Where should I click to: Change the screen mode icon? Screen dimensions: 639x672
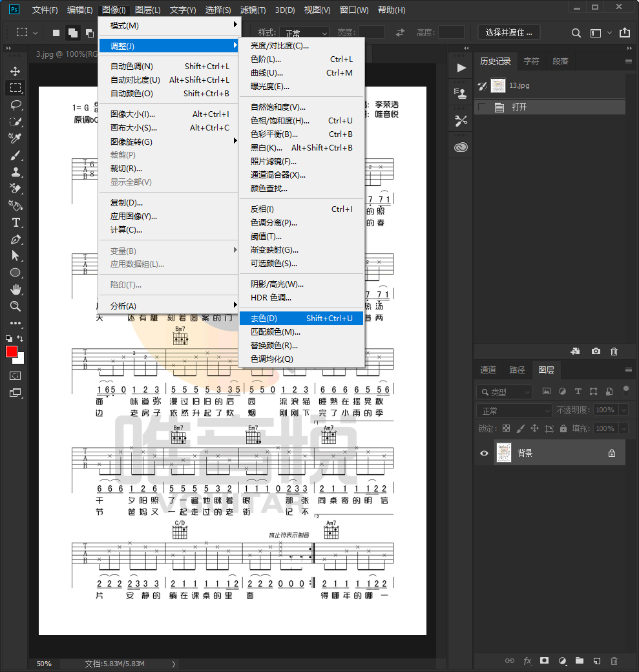16,393
